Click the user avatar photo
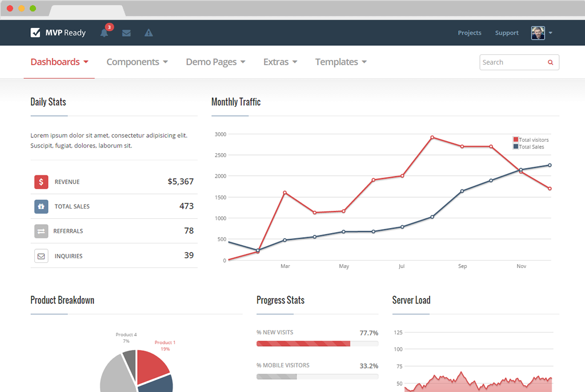 tap(538, 33)
